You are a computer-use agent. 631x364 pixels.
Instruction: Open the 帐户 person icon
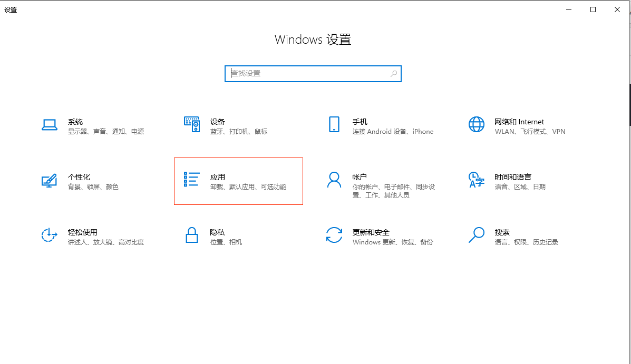coord(334,180)
